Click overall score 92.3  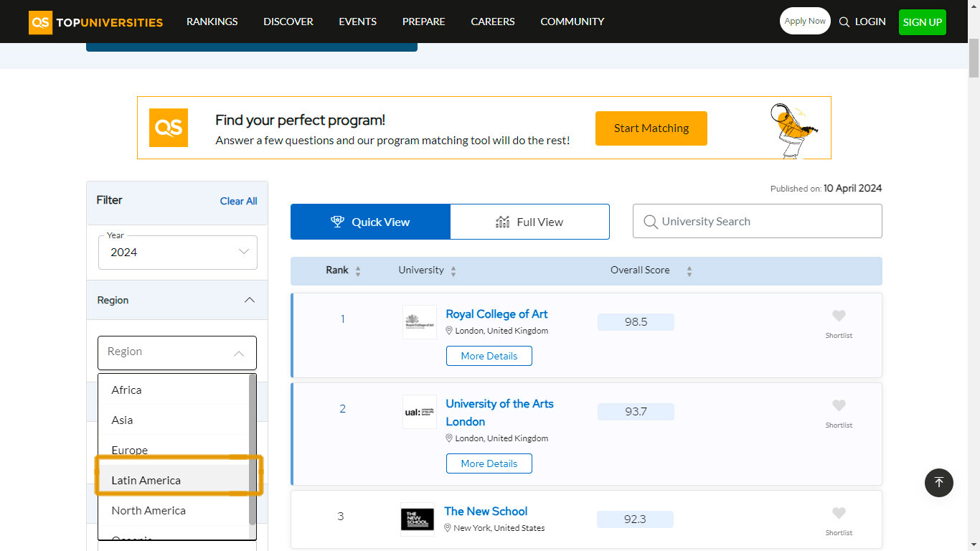tap(636, 519)
